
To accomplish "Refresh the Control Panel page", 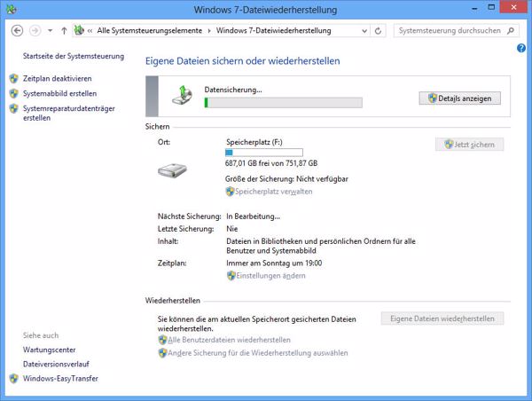I will [x=378, y=31].
